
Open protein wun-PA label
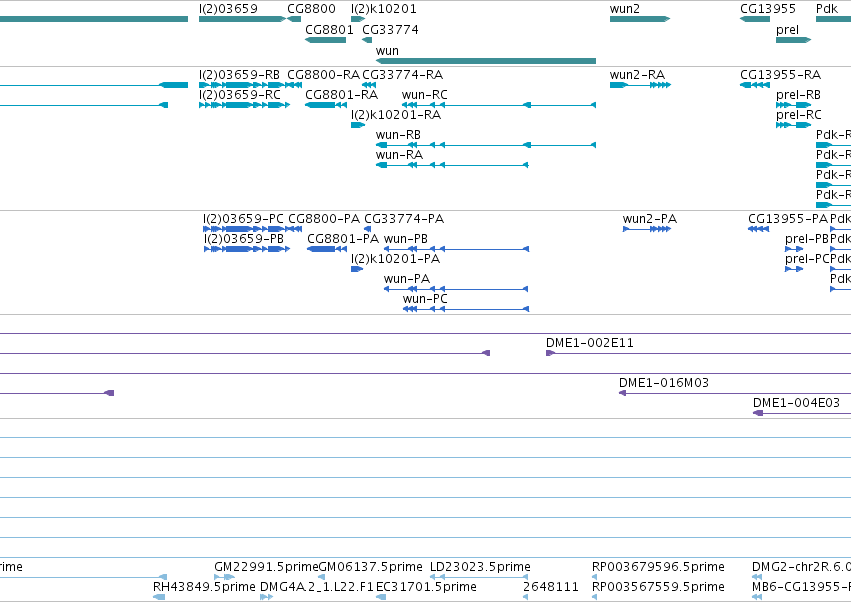point(407,279)
